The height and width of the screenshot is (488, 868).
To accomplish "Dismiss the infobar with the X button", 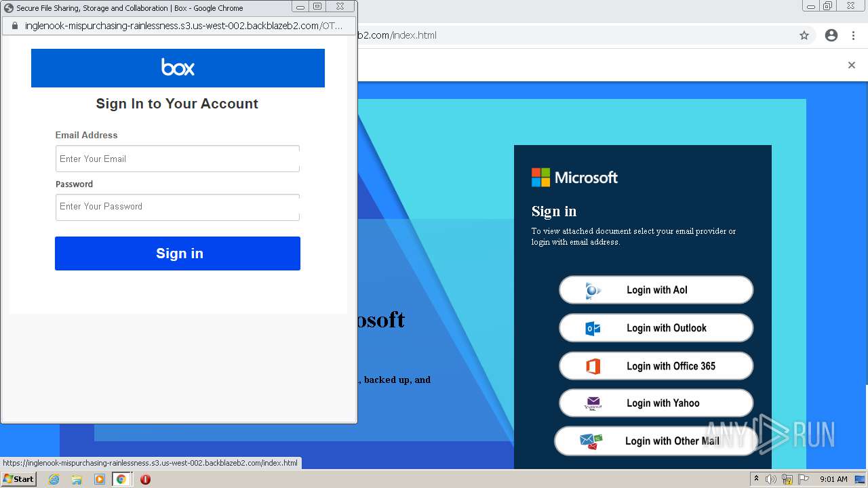I will (852, 65).
